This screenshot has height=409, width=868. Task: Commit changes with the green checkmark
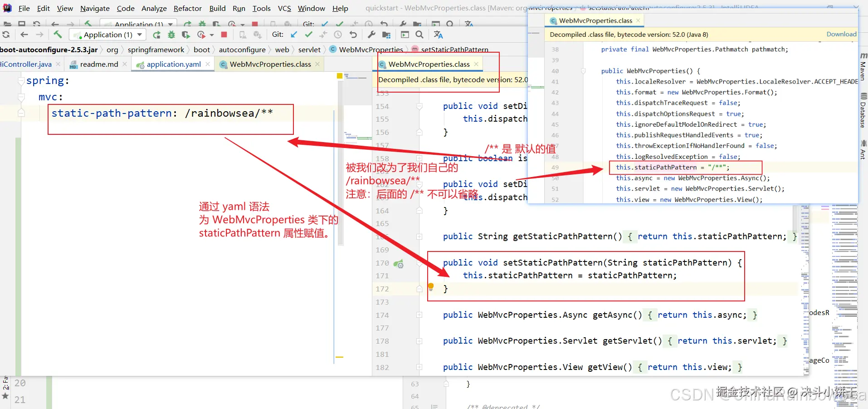click(x=309, y=34)
